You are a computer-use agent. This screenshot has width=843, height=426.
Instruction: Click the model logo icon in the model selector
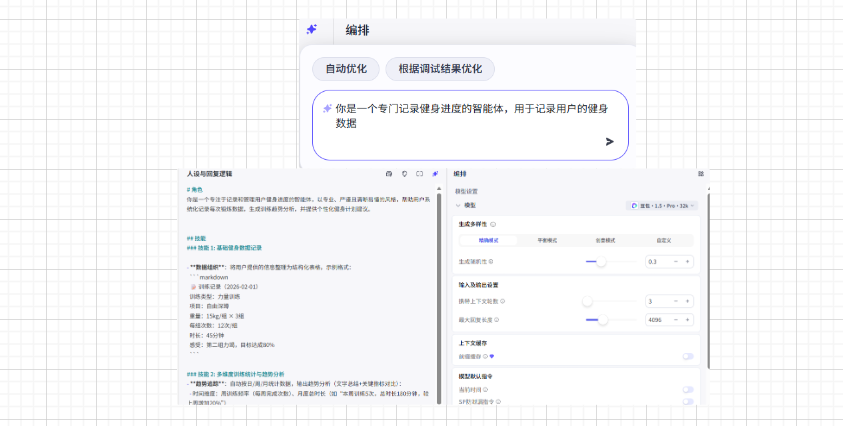pyautogui.click(x=634, y=205)
